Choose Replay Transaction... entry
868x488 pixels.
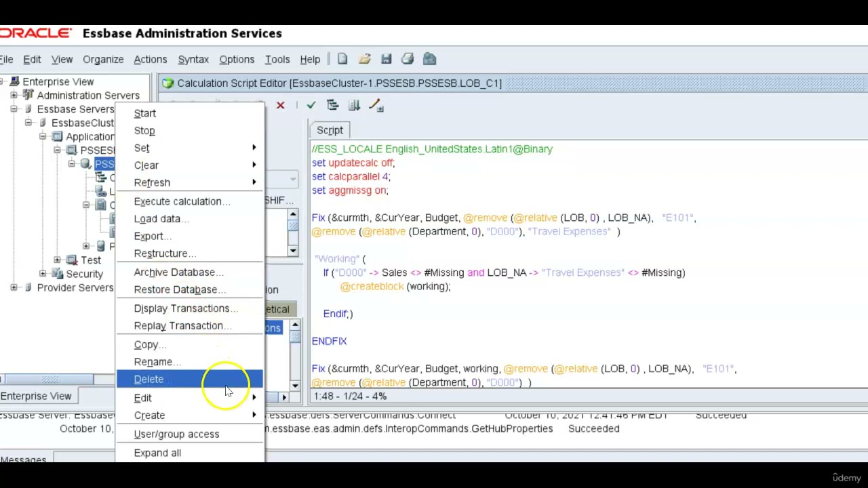pyautogui.click(x=189, y=326)
